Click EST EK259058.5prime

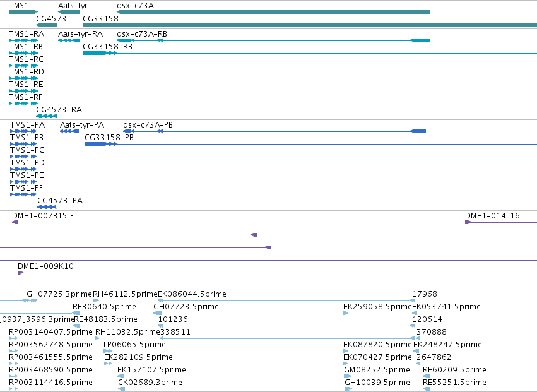point(377,307)
